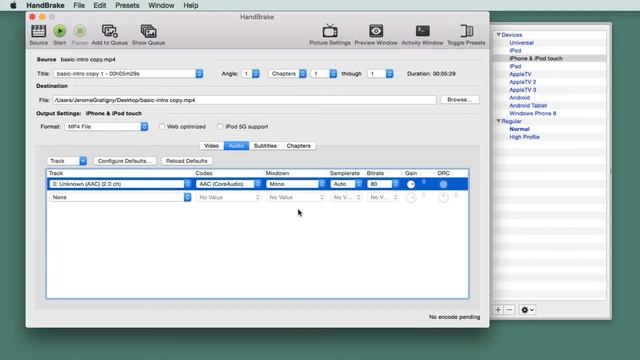Select the Android Tablet preset
The width and height of the screenshot is (640, 360).
(x=528, y=105)
